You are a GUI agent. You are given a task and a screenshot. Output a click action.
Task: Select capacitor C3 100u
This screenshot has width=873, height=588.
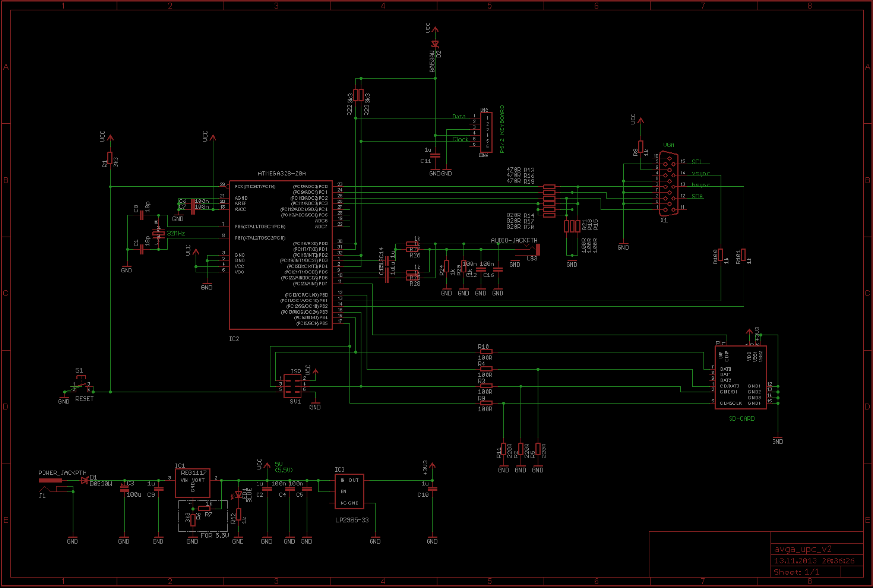coord(125,488)
